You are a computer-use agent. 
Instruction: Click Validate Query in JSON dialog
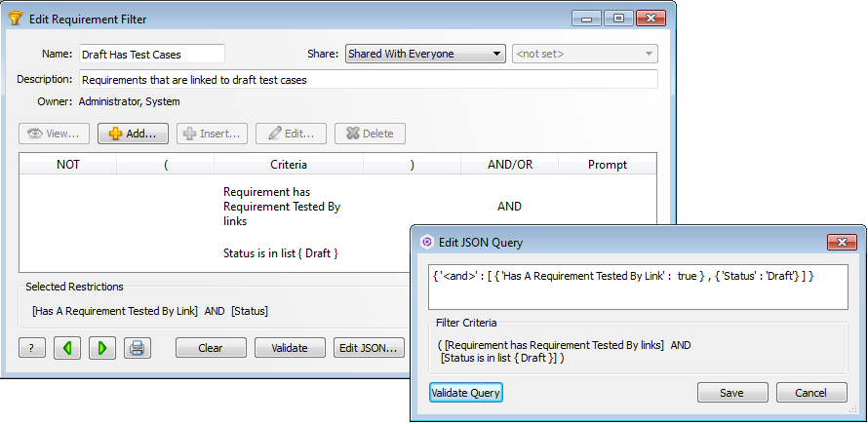(x=466, y=393)
